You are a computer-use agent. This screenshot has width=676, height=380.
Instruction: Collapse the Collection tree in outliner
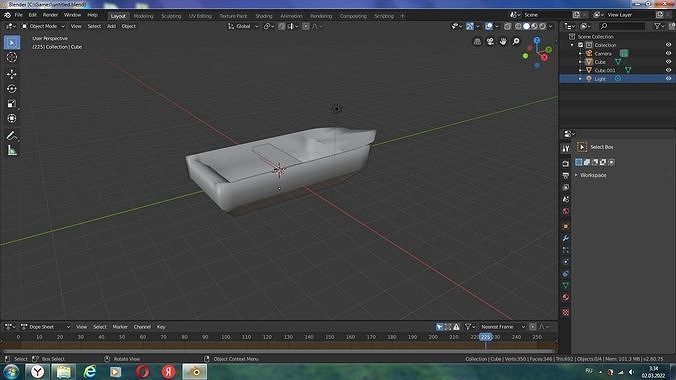[573, 45]
